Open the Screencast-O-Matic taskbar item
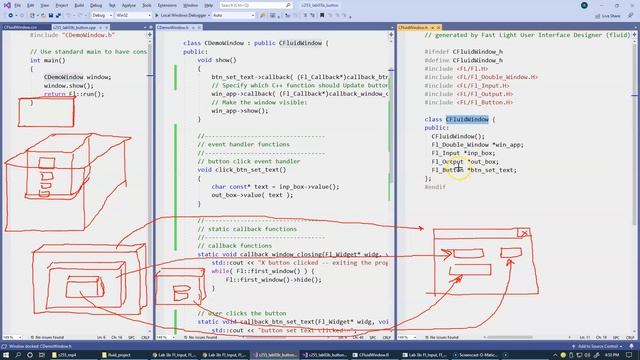This screenshot has height=360, width=640. (x=475, y=355)
